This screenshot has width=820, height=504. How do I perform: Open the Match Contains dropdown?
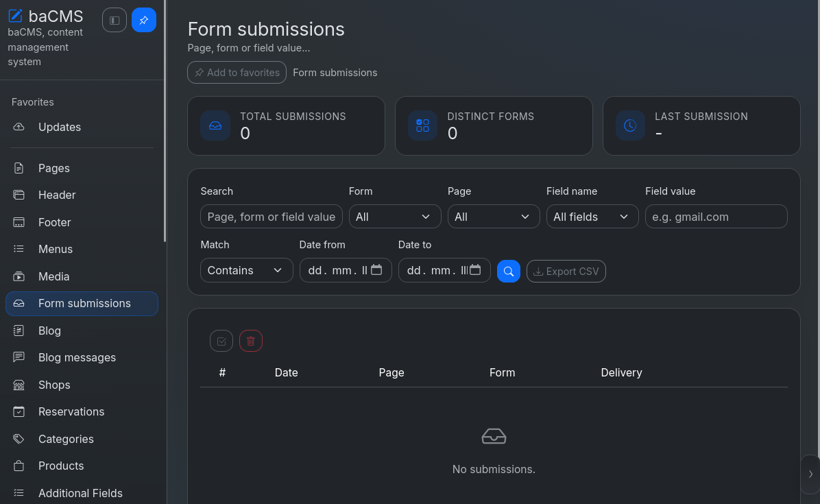click(247, 270)
